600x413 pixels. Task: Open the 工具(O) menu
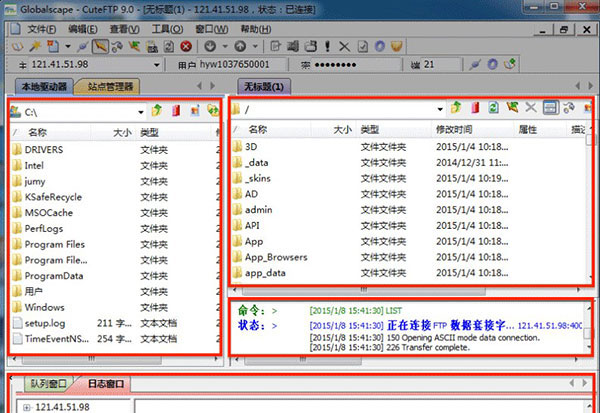tap(168, 29)
